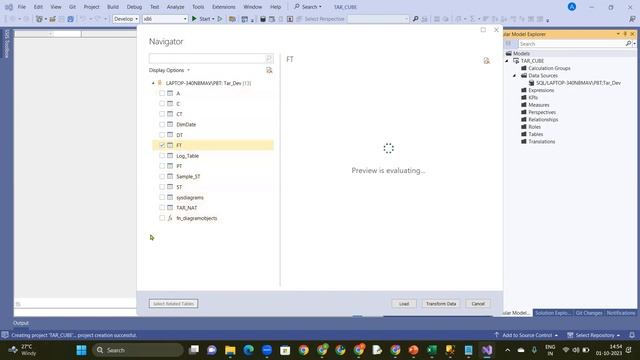Screen dimensions: 640x360
Task: Open Add to Source Control dropdown
Action: click(526, 335)
